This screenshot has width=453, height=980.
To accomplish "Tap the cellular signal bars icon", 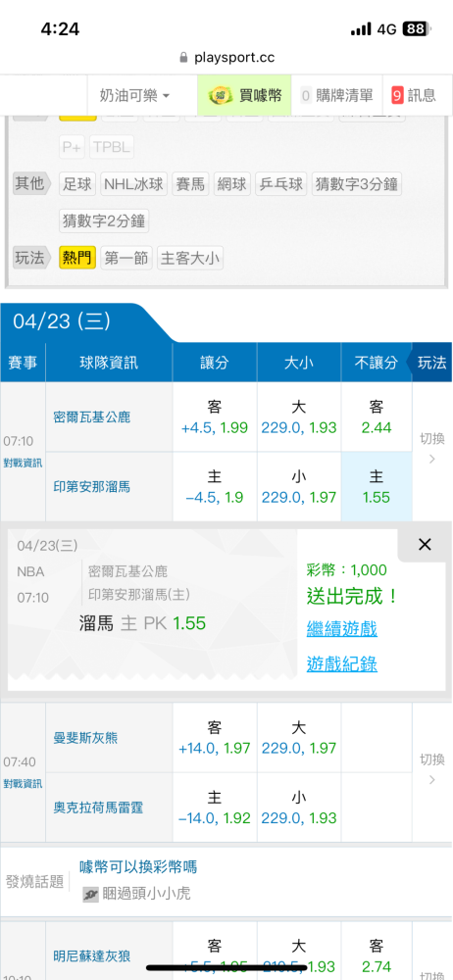I will [x=361, y=29].
